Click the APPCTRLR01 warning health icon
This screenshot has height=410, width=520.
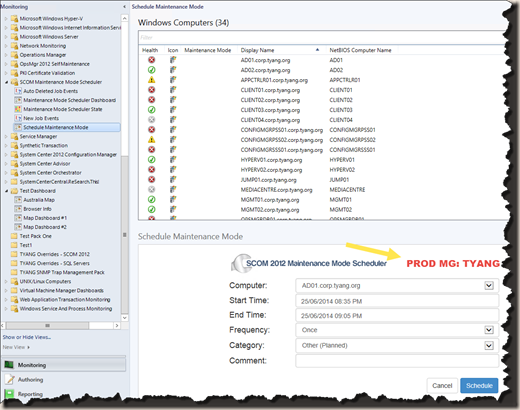152,80
